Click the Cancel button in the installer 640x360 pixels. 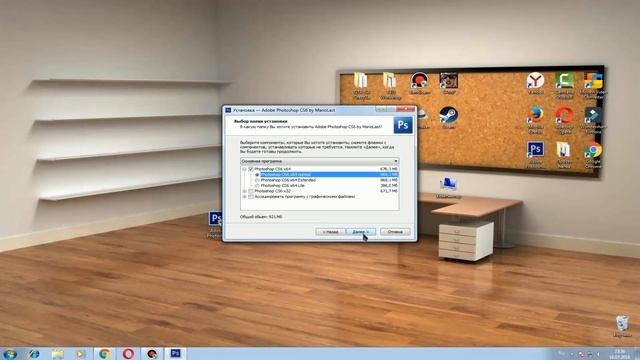coord(395,232)
